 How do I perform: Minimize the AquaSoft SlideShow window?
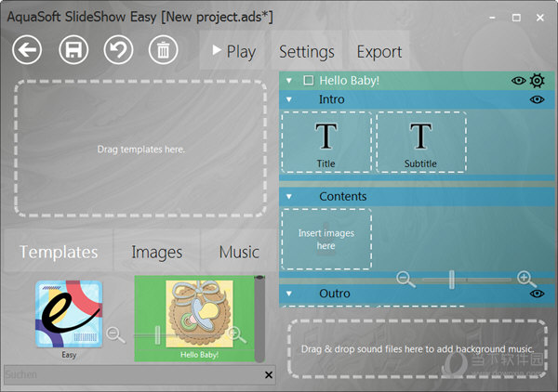coord(493,18)
